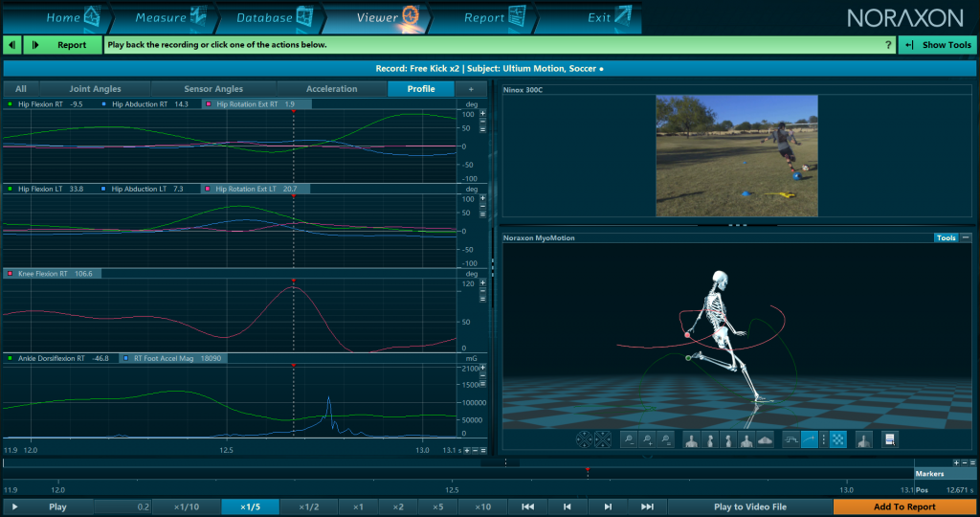This screenshot has height=517, width=980.
Task: Reset zoom of the 3D skeleton view
Action: 666,439
